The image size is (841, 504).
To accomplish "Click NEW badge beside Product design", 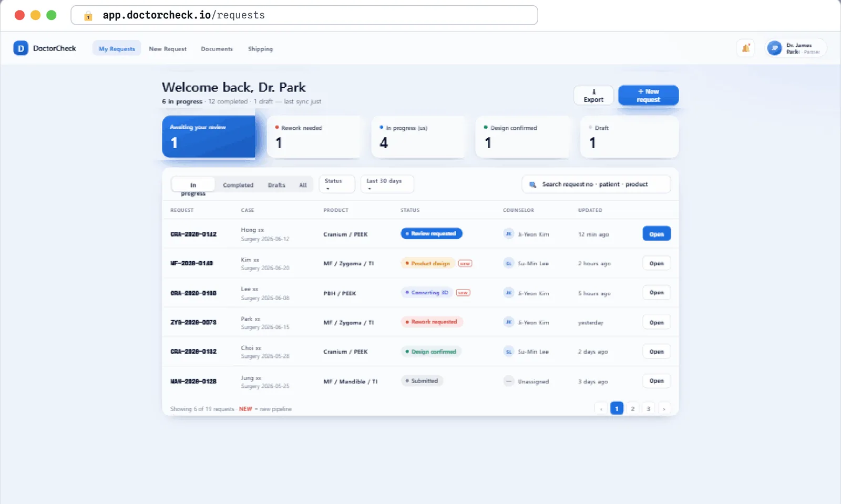I will tap(465, 263).
